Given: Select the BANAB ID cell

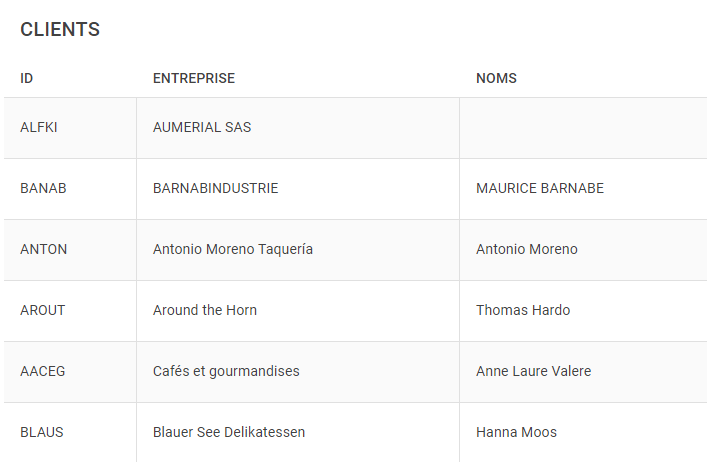Looking at the screenshot, I should click(43, 189).
